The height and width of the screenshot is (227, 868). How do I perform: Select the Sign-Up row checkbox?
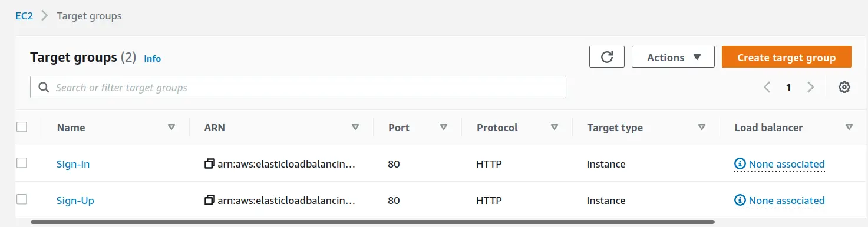pos(22,199)
